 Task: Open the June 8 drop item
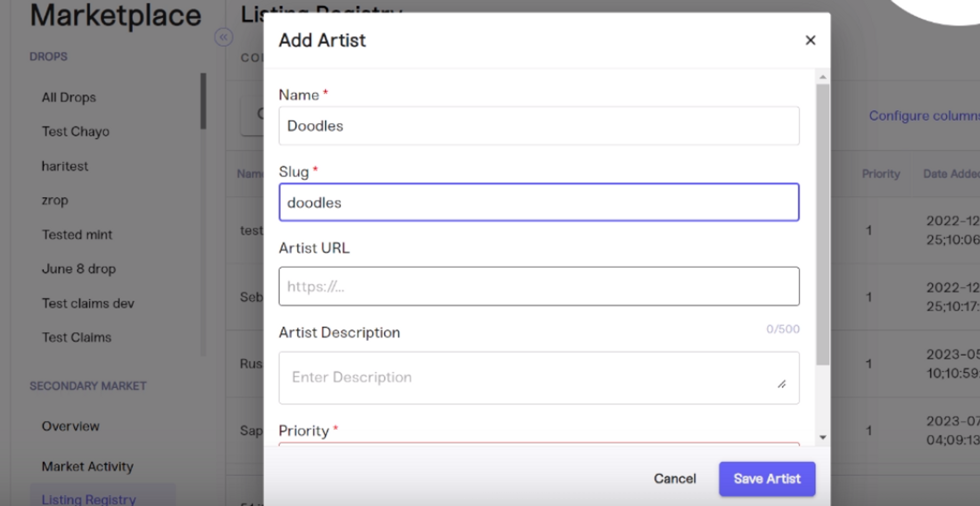pyautogui.click(x=79, y=269)
